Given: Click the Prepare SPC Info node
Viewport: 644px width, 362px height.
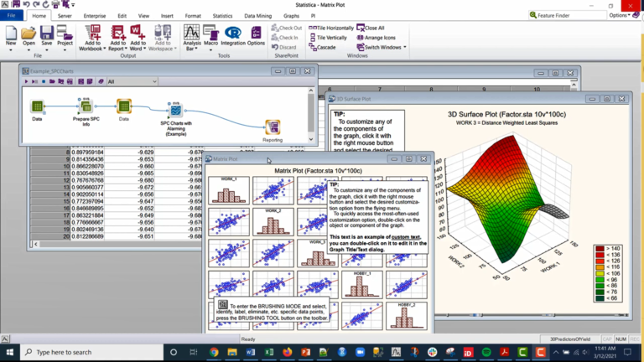Looking at the screenshot, I should click(x=86, y=106).
